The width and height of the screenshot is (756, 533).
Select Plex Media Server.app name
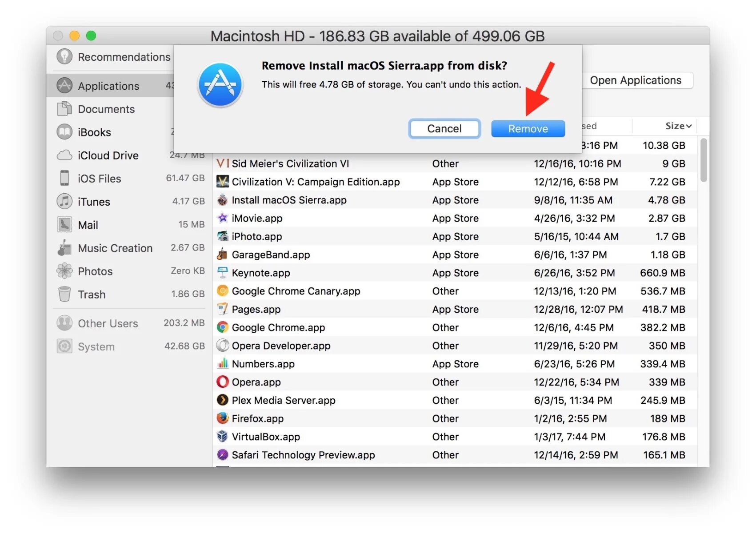[x=284, y=401]
